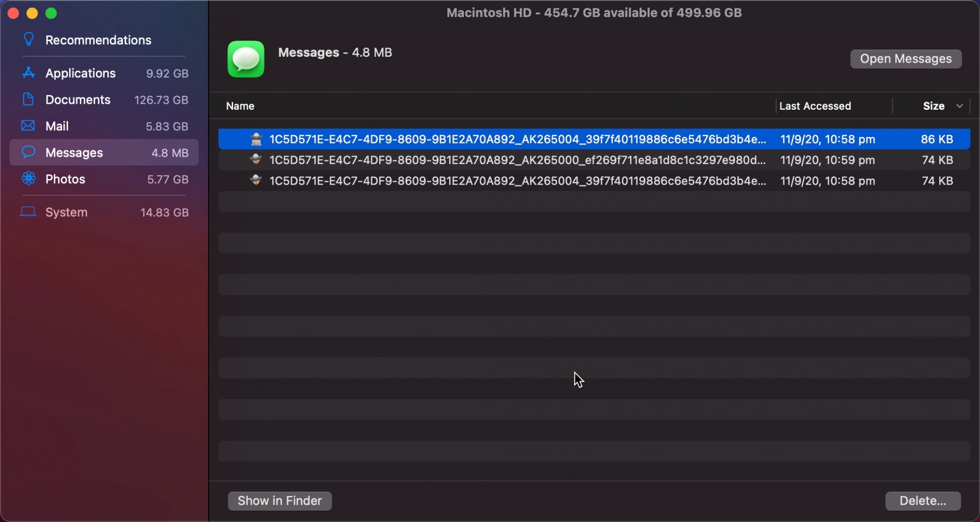Click the Mail 5.83 GB size value

coord(167,126)
